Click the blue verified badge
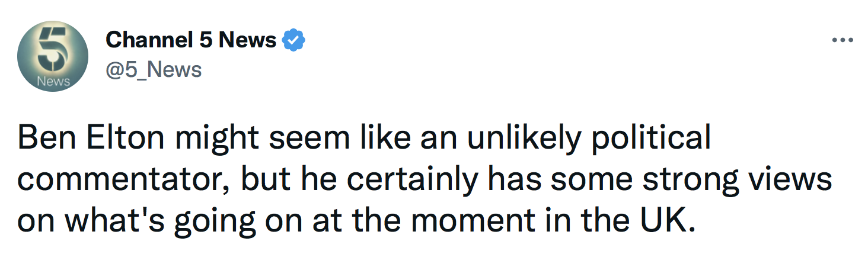The width and height of the screenshot is (868, 270). point(293,40)
